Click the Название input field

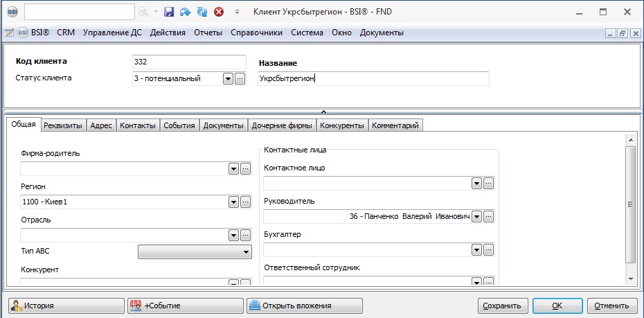pos(373,79)
